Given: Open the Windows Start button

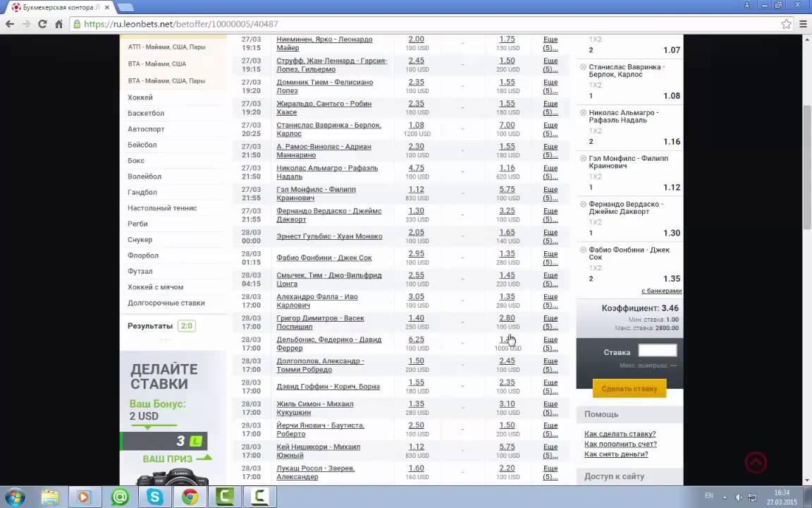Looking at the screenshot, I should pos(15,497).
